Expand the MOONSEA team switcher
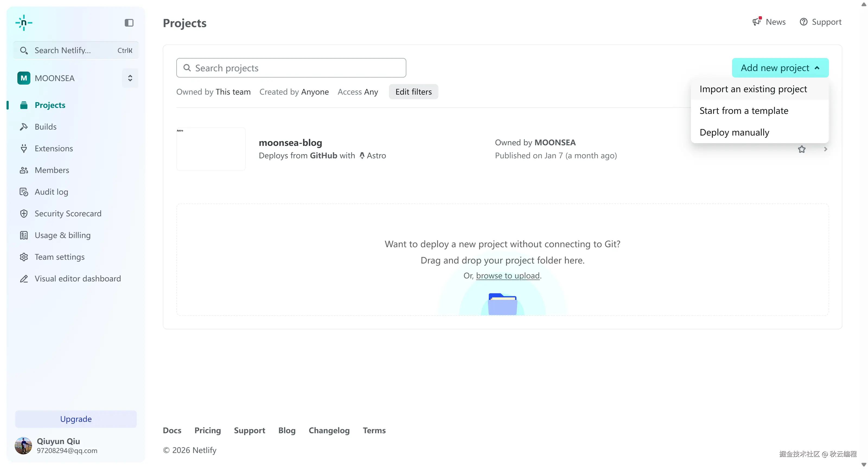868x469 pixels. point(130,78)
